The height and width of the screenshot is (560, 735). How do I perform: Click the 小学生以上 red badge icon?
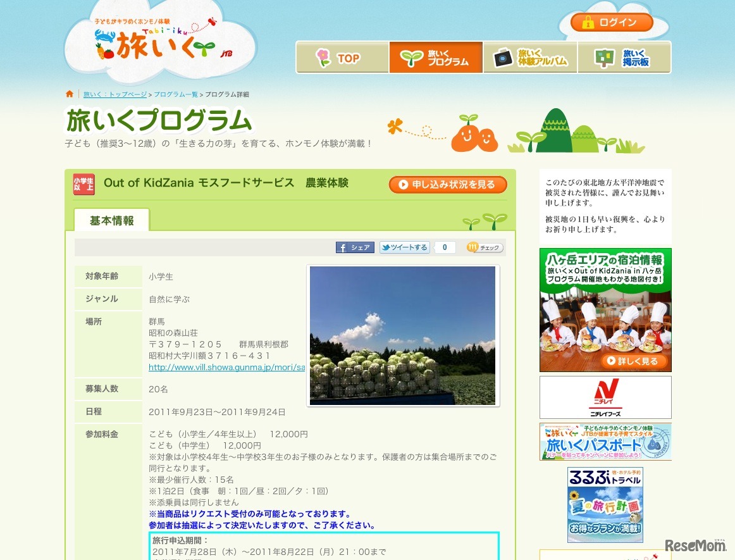tap(83, 184)
